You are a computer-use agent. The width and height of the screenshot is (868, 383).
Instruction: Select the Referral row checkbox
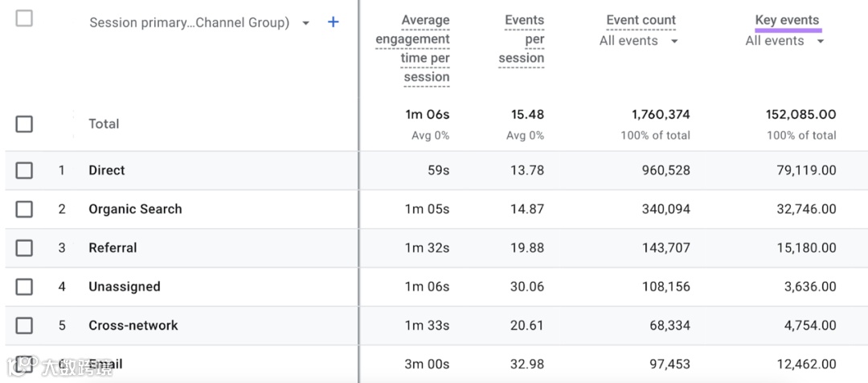click(24, 248)
